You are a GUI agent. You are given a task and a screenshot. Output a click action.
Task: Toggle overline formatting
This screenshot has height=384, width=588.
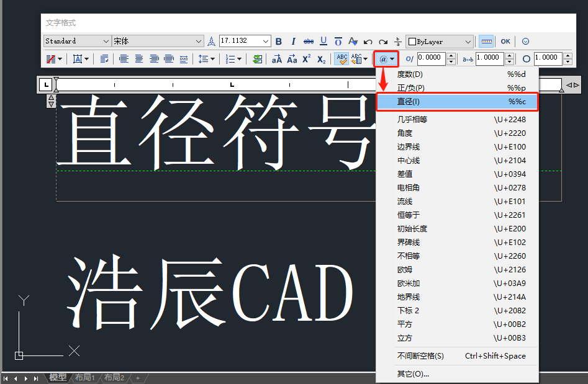[338, 42]
